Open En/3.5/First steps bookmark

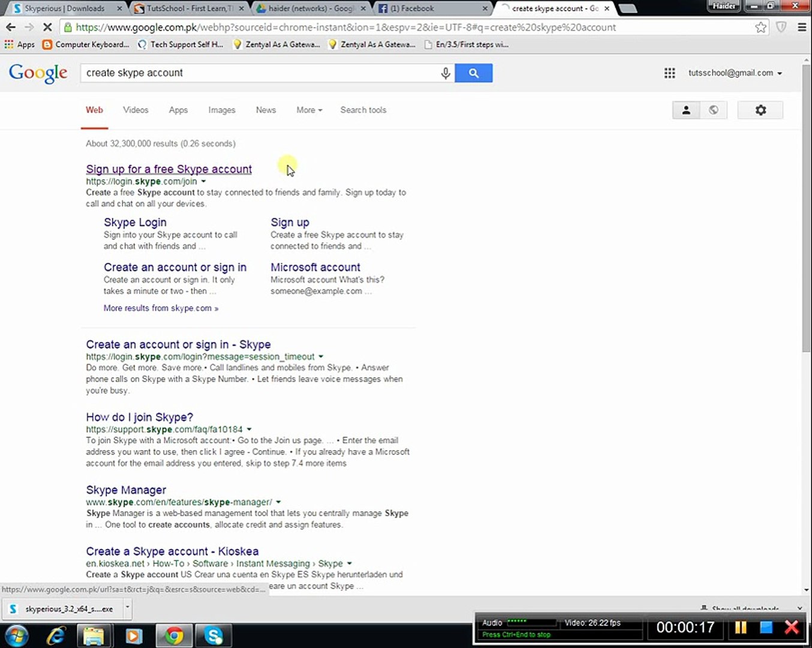coord(467,44)
